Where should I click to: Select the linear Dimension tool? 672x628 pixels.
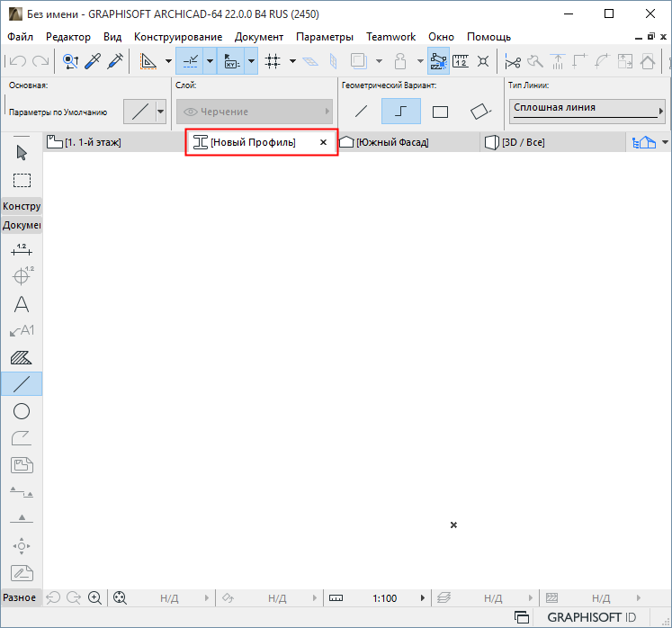pos(22,249)
